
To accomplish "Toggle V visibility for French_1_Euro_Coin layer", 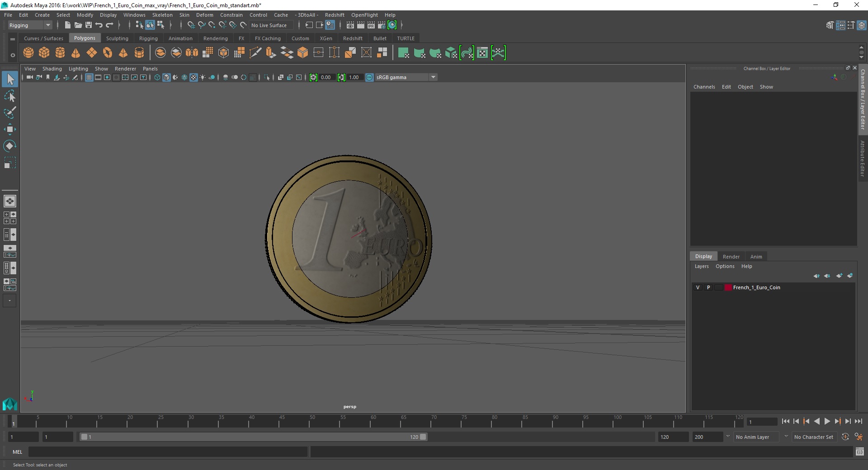I will 698,287.
